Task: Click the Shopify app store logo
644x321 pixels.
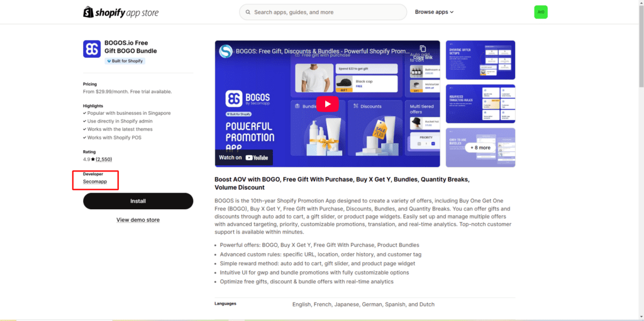Action: [x=121, y=12]
